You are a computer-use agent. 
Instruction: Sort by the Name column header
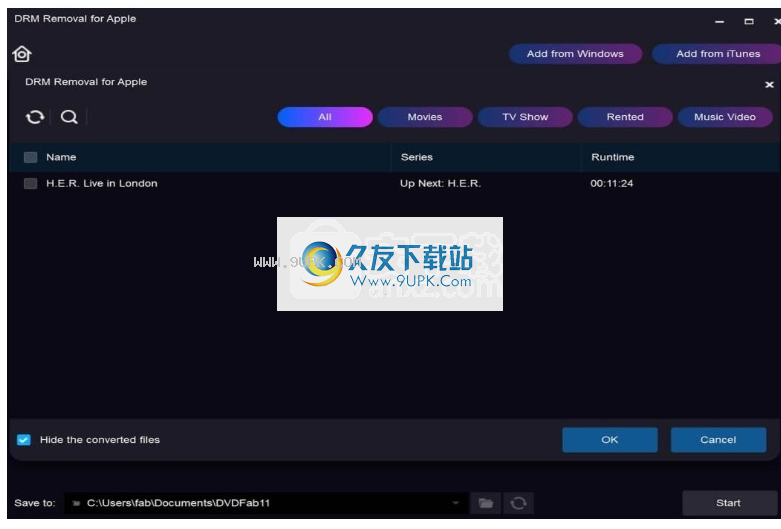61,157
